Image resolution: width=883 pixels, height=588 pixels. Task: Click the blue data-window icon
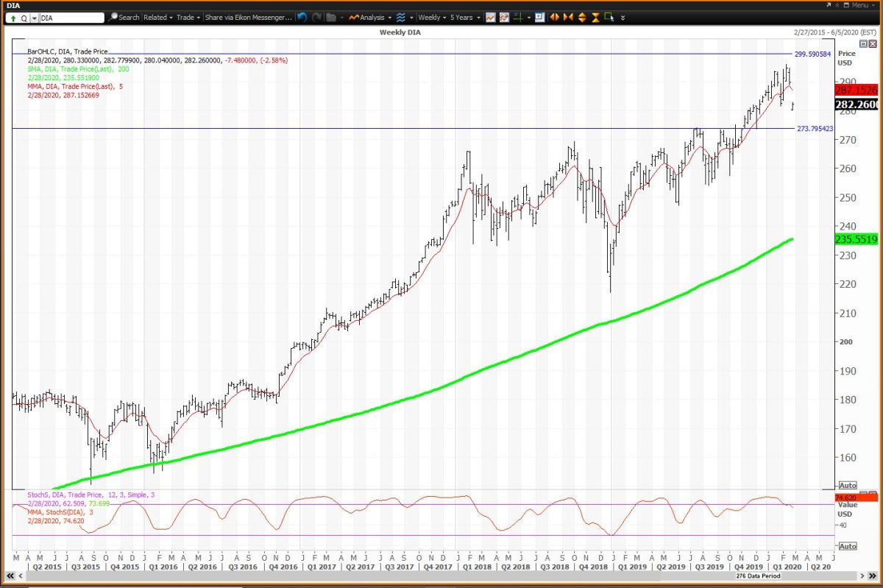(539, 17)
